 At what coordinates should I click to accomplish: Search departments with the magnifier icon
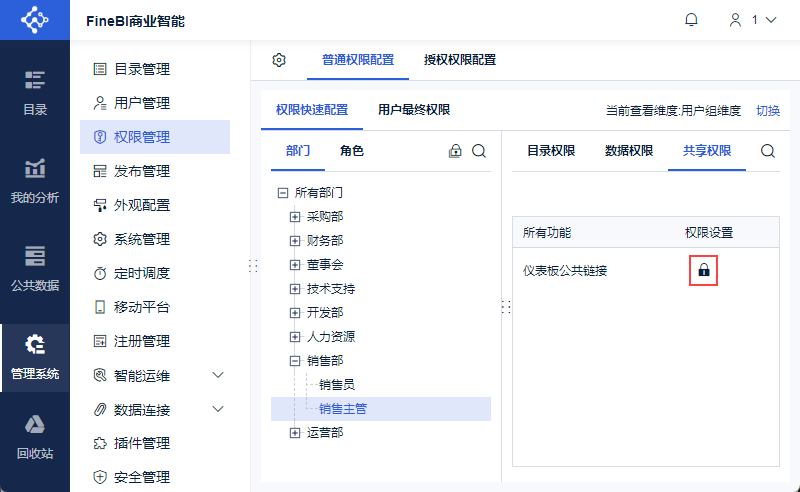click(x=479, y=151)
